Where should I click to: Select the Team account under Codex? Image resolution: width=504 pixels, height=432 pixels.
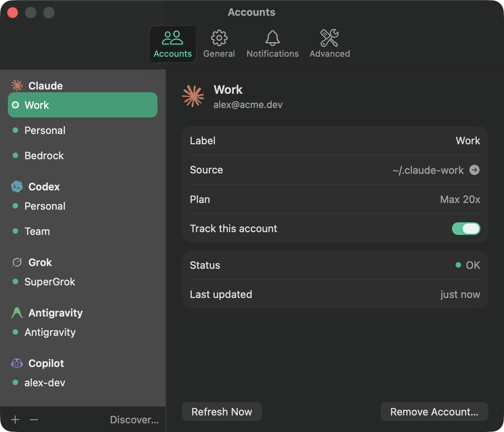point(83,231)
